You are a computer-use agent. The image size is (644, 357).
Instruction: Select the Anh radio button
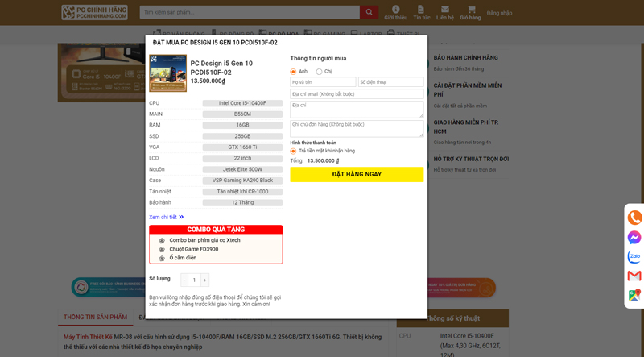pos(294,72)
